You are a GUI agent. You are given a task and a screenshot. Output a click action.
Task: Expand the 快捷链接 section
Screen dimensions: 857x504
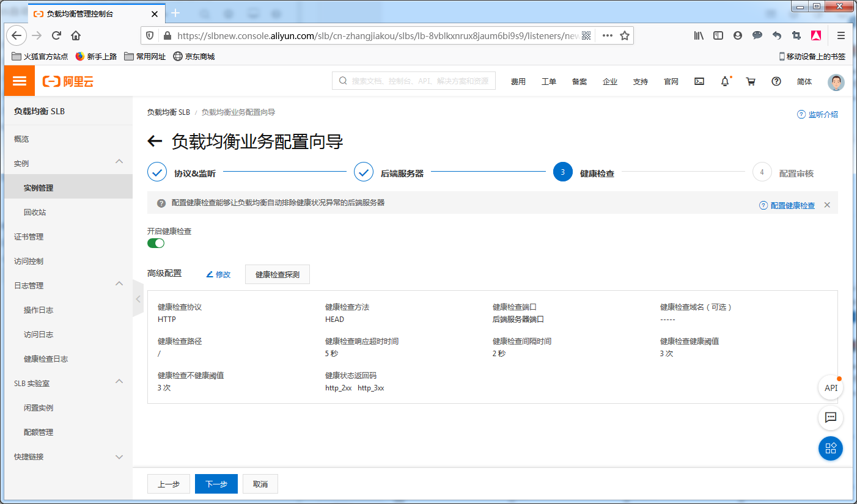pyautogui.click(x=119, y=456)
